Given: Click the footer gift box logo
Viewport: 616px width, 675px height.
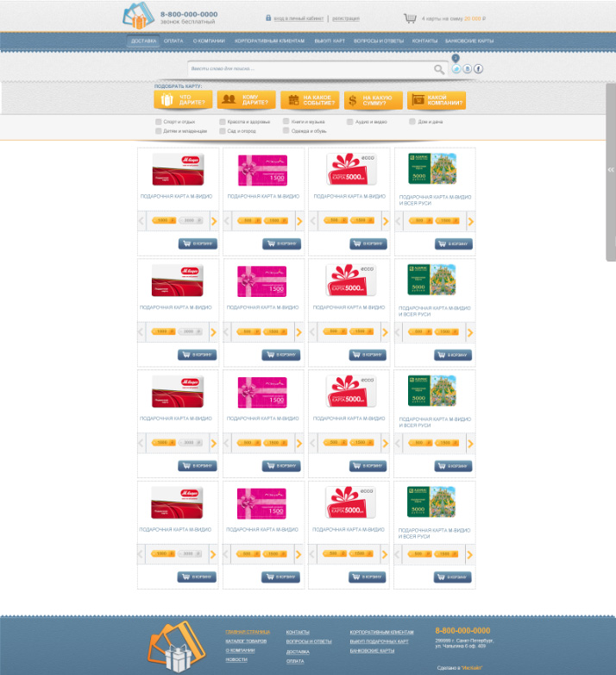Looking at the screenshot, I should (176, 647).
